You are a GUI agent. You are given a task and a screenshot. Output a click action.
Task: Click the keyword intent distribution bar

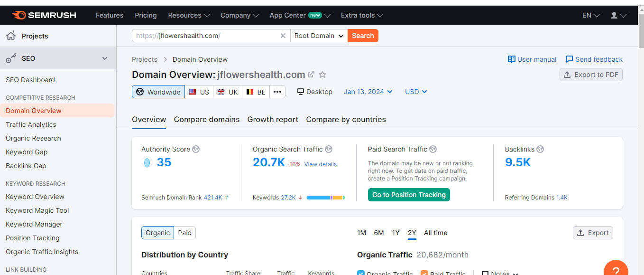(326, 197)
